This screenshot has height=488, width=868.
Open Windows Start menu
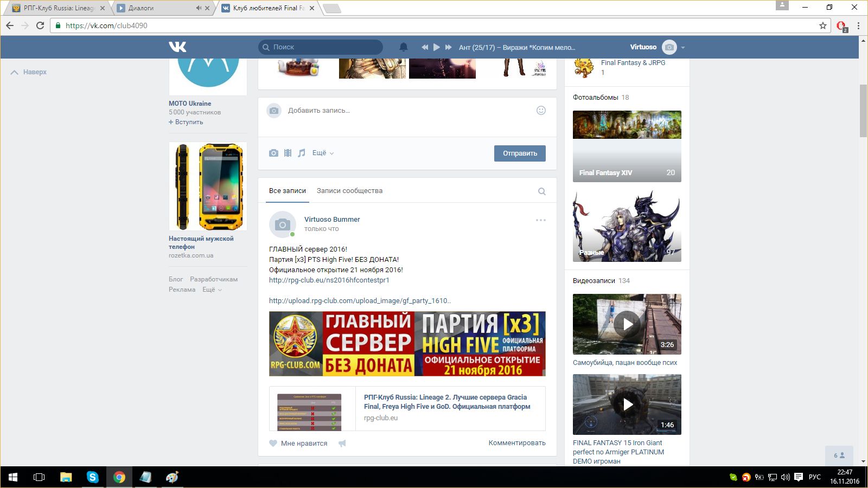(13, 477)
